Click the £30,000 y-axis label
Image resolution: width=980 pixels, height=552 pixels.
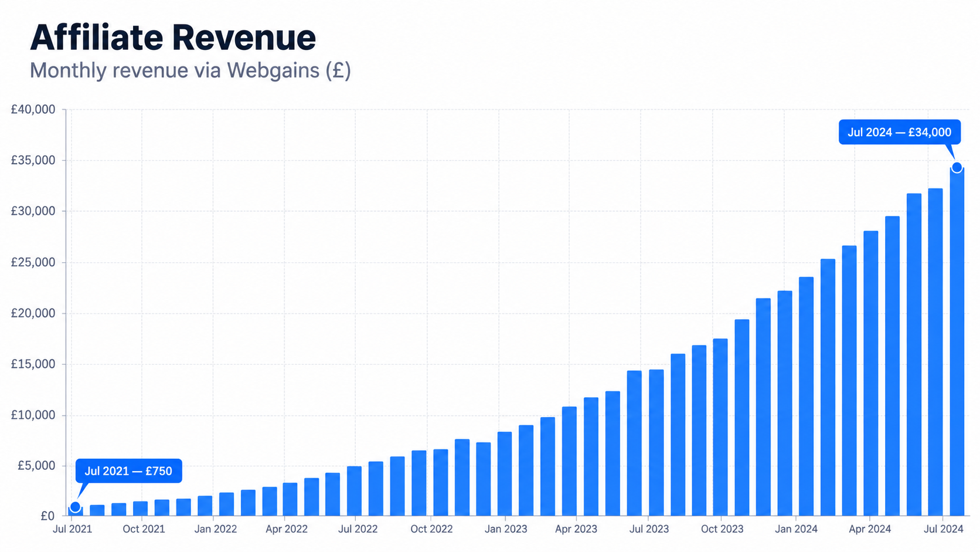[x=33, y=211]
